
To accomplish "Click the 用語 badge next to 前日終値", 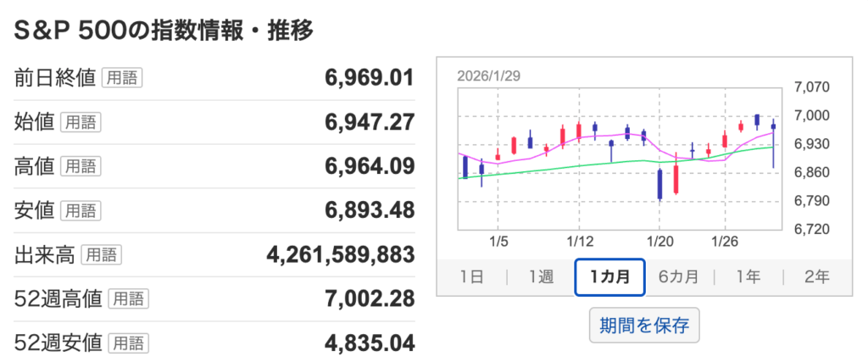I will point(121,78).
